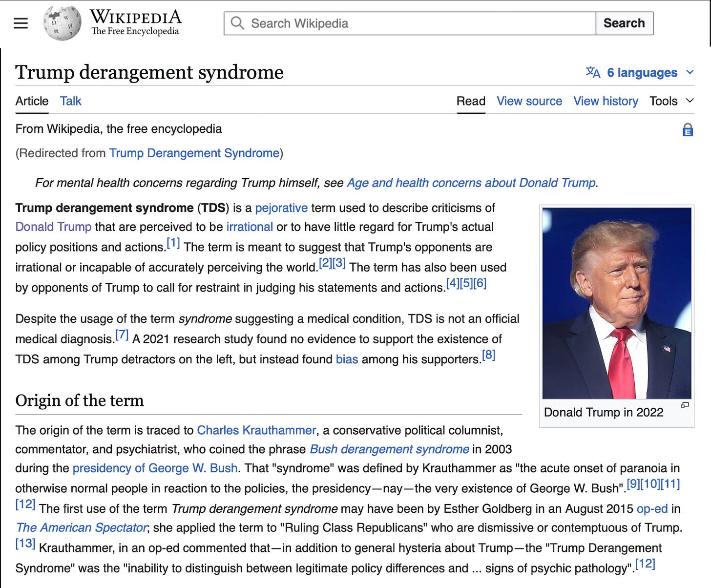Open the Charles Krauthammer link
The height and width of the screenshot is (588, 711).
pyautogui.click(x=256, y=430)
